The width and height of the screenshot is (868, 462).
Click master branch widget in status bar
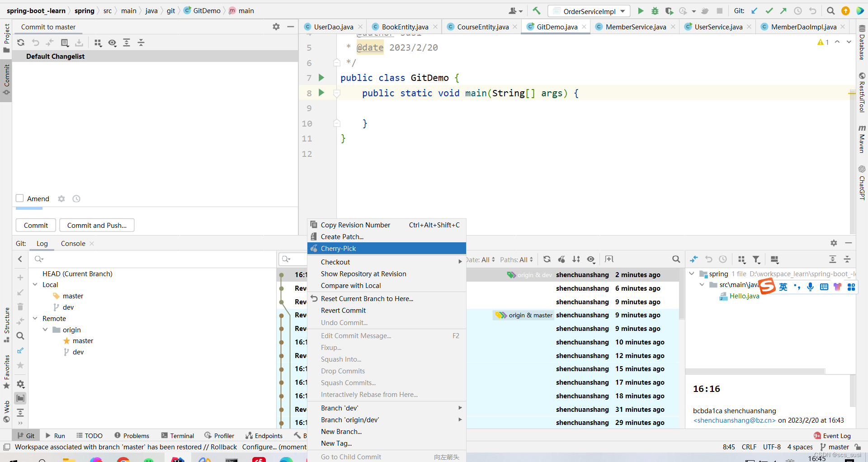tap(835, 447)
